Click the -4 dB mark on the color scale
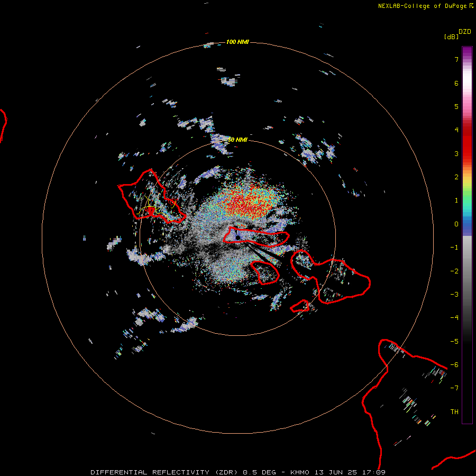Image resolution: width=476 pixels, height=476 pixels. click(x=454, y=317)
